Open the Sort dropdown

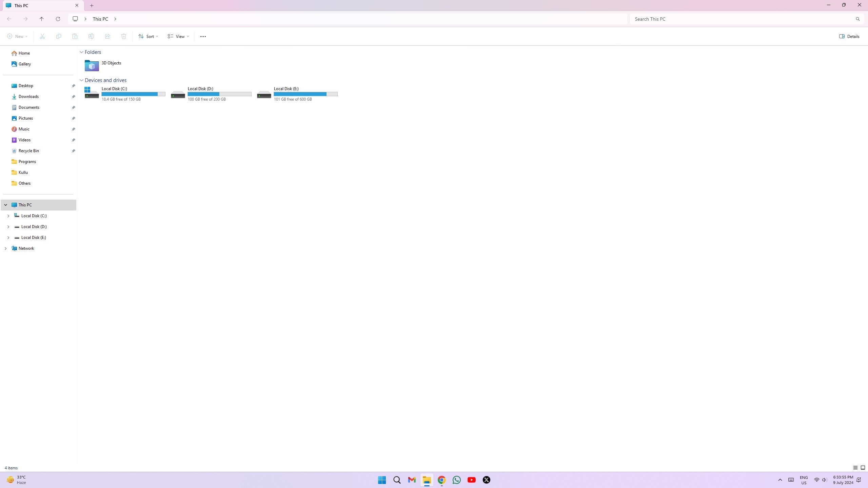[x=148, y=37]
